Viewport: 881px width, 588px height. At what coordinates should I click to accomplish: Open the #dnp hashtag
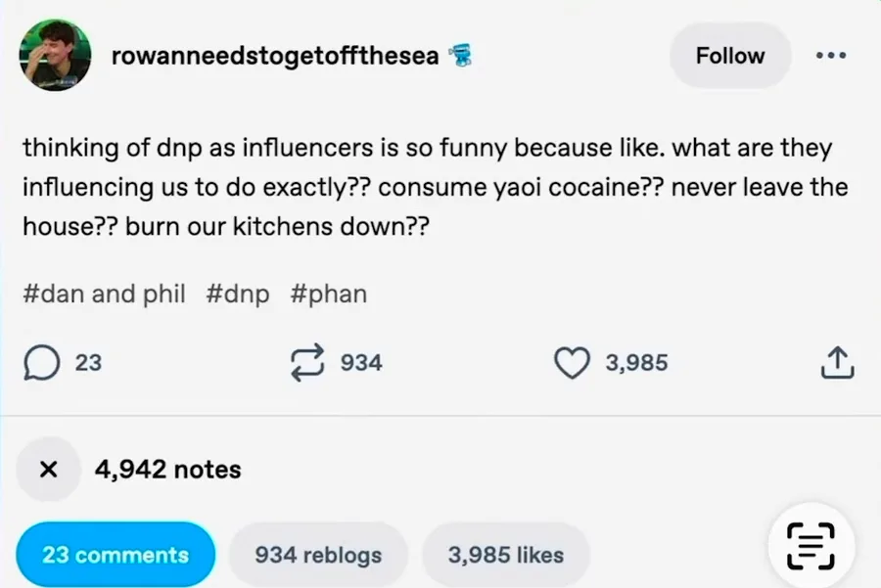[x=238, y=294]
